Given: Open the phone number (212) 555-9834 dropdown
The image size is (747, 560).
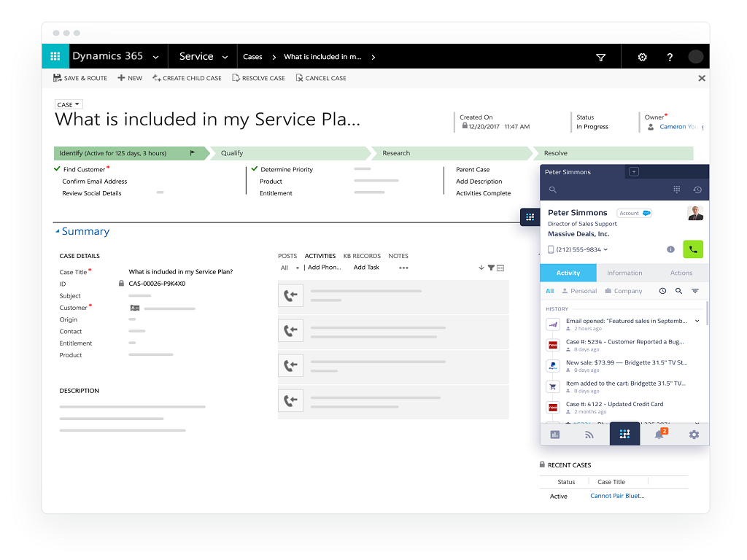Looking at the screenshot, I should 605,250.
